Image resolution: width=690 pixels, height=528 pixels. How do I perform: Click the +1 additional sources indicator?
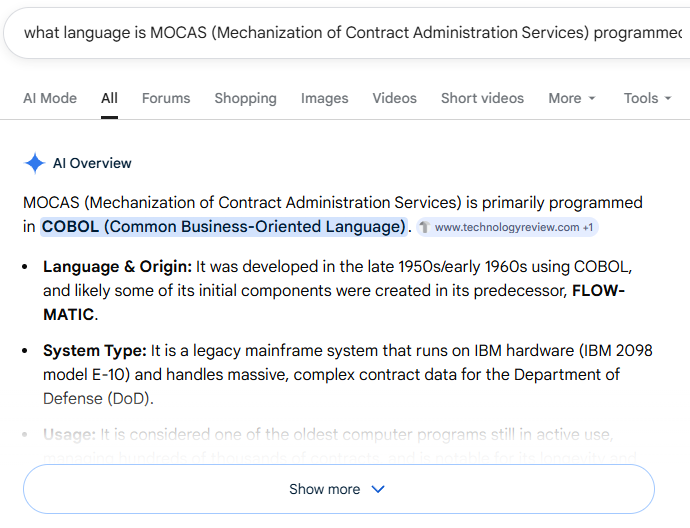pos(589,227)
